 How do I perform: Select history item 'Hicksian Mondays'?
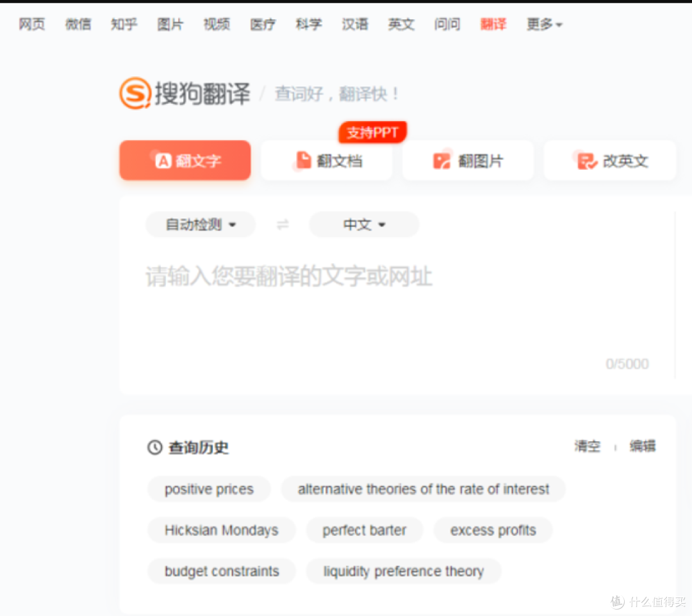tap(221, 530)
